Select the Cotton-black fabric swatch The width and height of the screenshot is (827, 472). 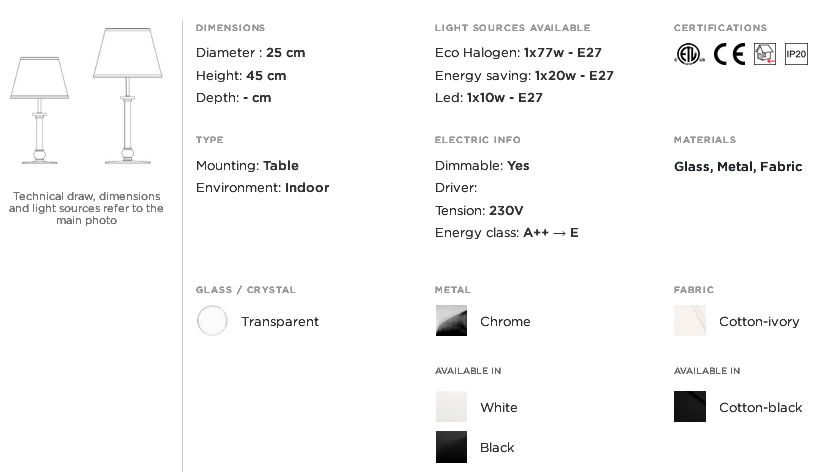(690, 407)
